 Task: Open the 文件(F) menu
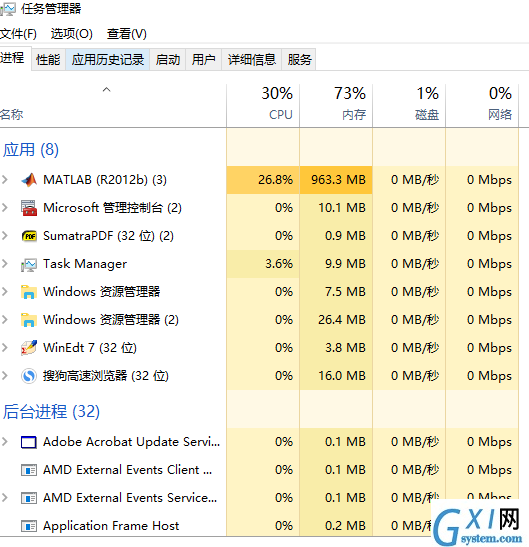tap(18, 34)
